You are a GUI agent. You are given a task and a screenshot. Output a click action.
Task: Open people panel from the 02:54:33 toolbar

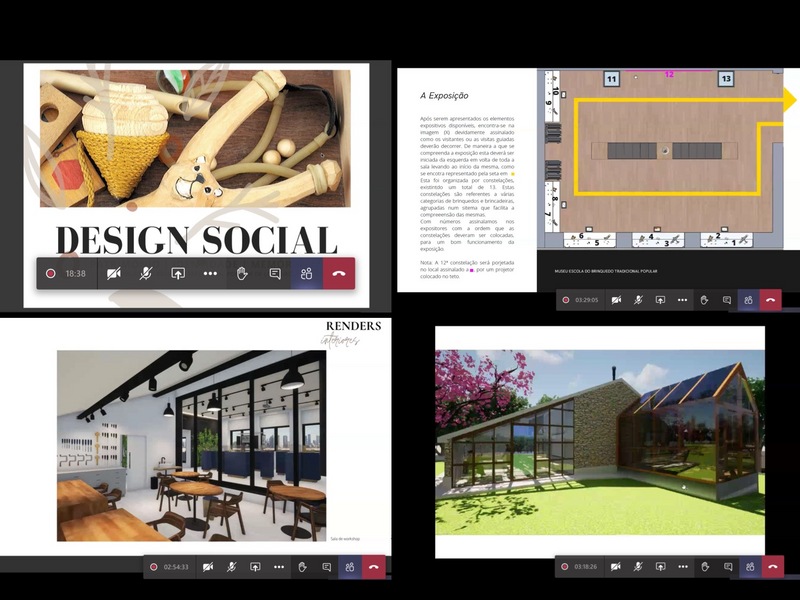(x=350, y=567)
